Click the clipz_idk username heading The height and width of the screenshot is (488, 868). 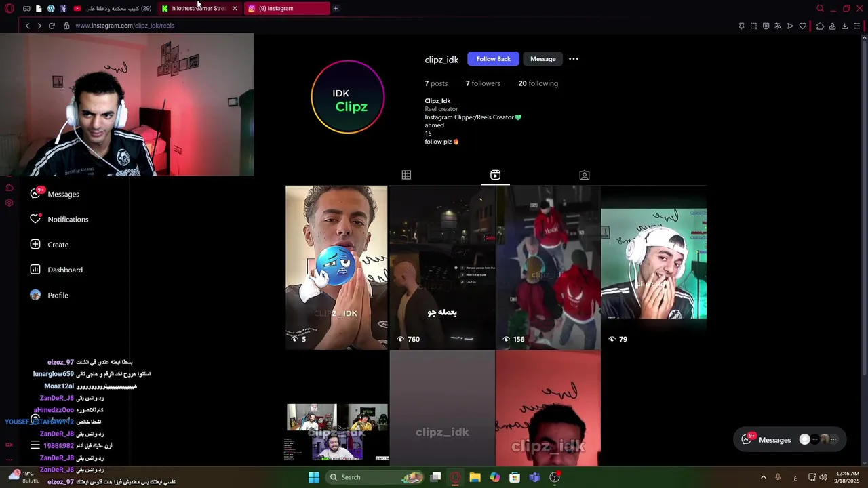441,60
